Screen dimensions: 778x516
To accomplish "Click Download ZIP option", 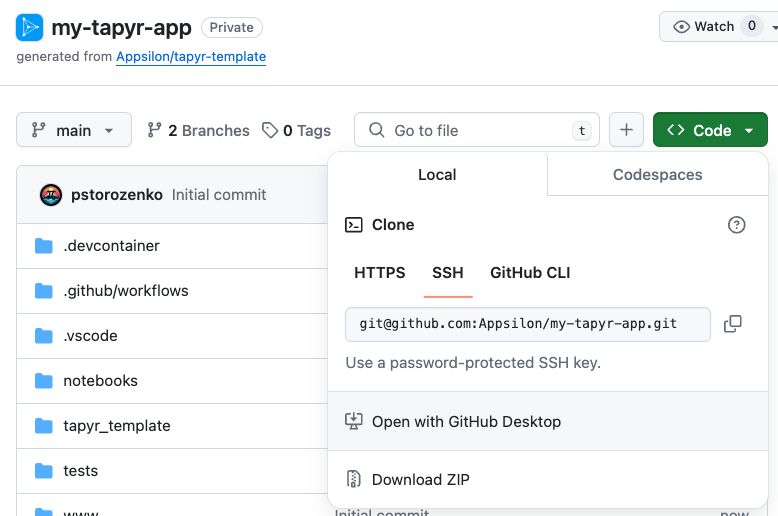I will (x=548, y=479).
